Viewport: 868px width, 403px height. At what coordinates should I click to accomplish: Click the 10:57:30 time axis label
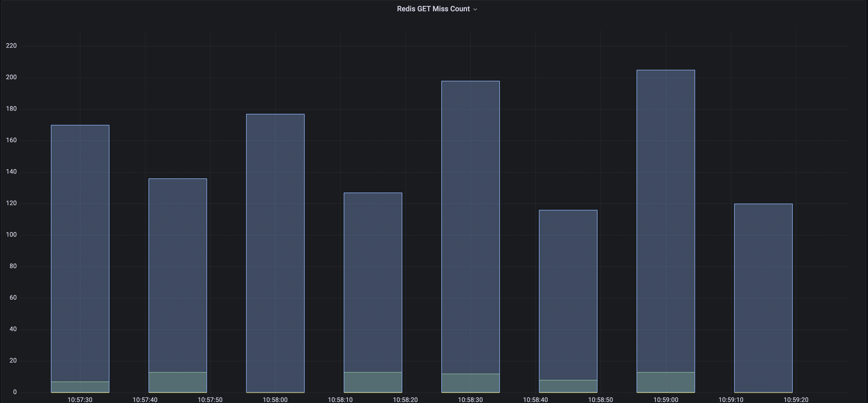80,400
